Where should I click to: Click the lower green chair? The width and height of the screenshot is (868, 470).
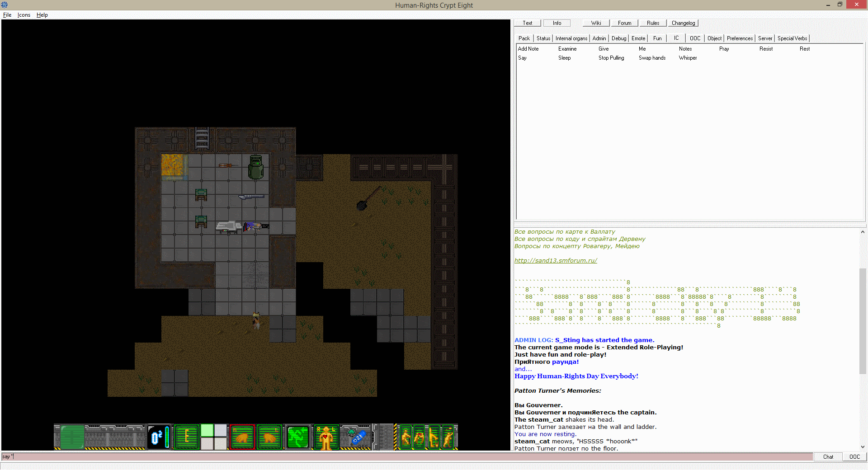[201, 221]
